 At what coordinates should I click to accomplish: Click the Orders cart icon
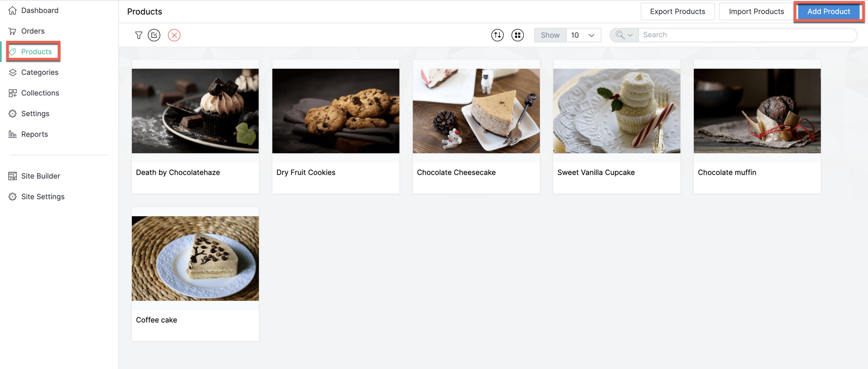pyautogui.click(x=12, y=31)
